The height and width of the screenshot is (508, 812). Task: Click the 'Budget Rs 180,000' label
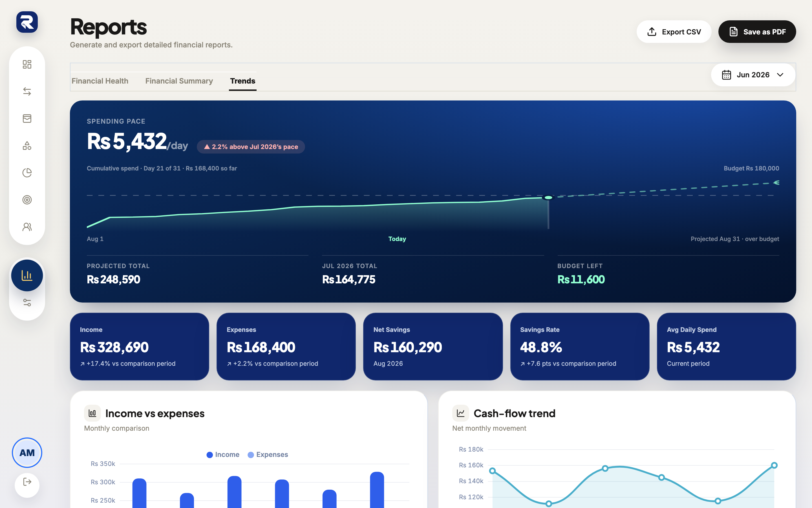pos(751,168)
